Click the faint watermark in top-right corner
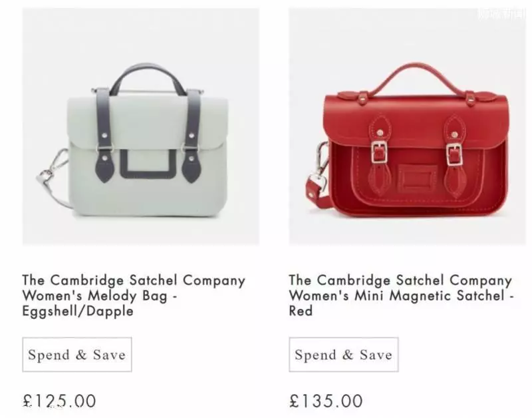Image resolution: width=532 pixels, height=418 pixels. (x=502, y=14)
